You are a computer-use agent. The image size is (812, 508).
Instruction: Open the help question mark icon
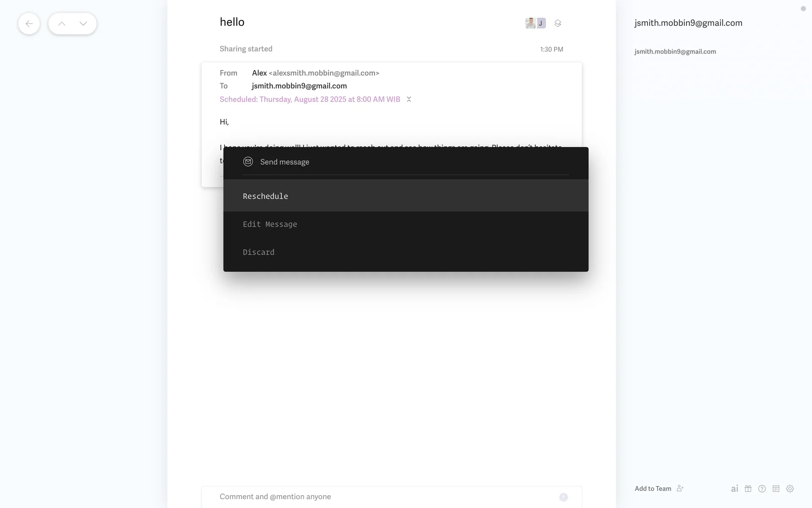pos(762,489)
